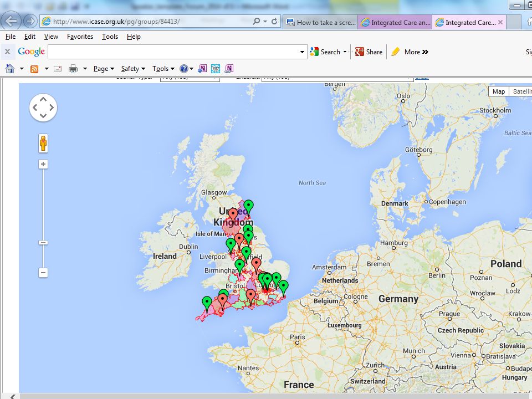Click the orange RSS feeds icon
Viewport: 532px width, 399px height.
click(x=34, y=69)
